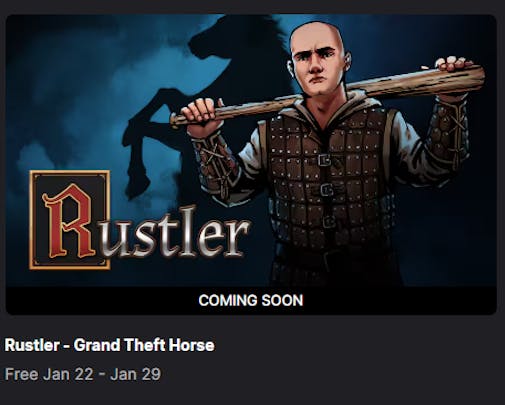Click the COMING SOON banner
The height and width of the screenshot is (405, 505).
pyautogui.click(x=251, y=300)
